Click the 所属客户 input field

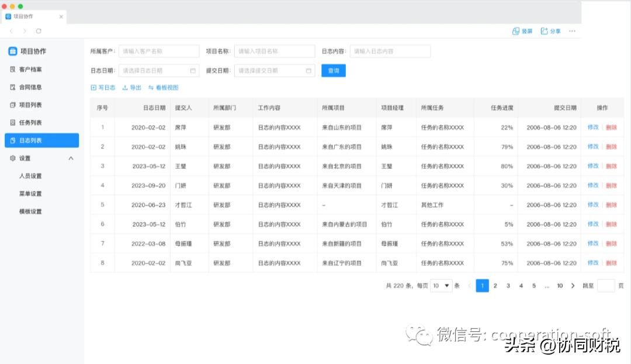click(x=158, y=51)
